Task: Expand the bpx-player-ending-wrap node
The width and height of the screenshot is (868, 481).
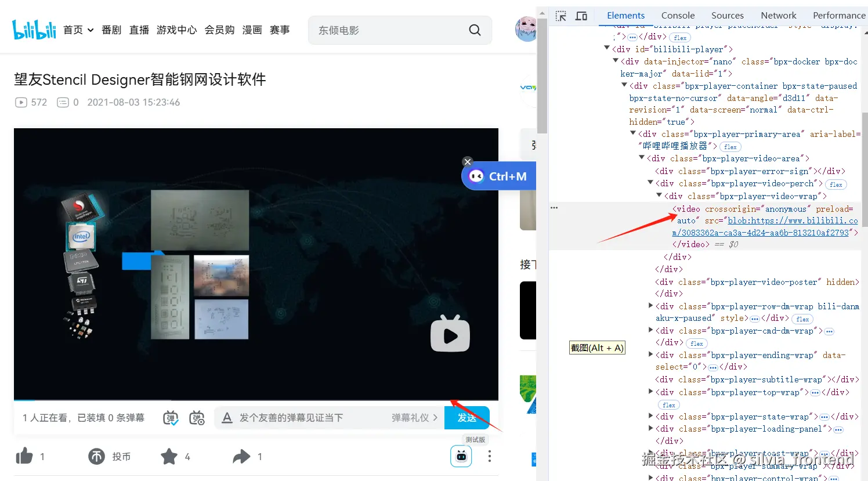Action: click(x=650, y=355)
